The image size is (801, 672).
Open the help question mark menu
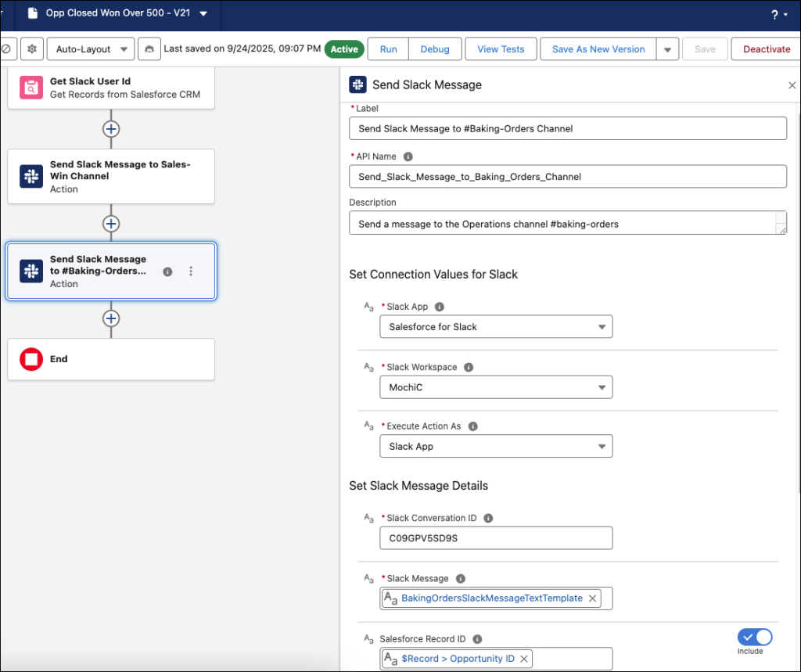tap(774, 15)
